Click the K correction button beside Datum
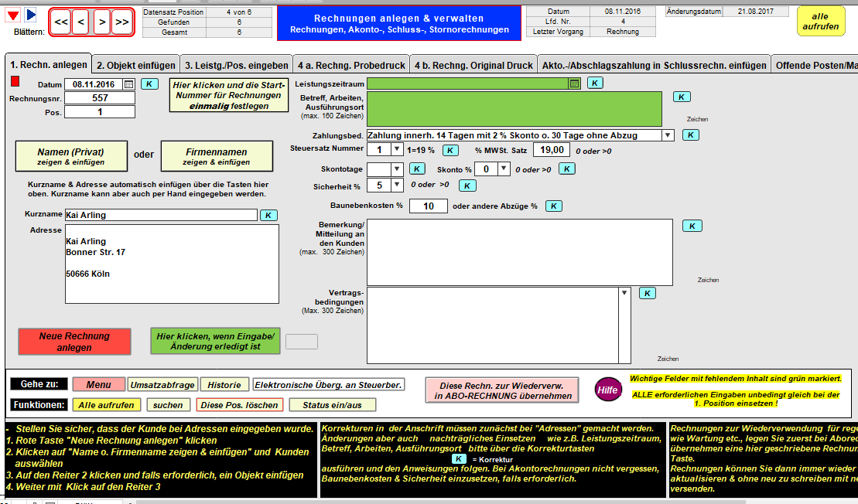 point(149,84)
